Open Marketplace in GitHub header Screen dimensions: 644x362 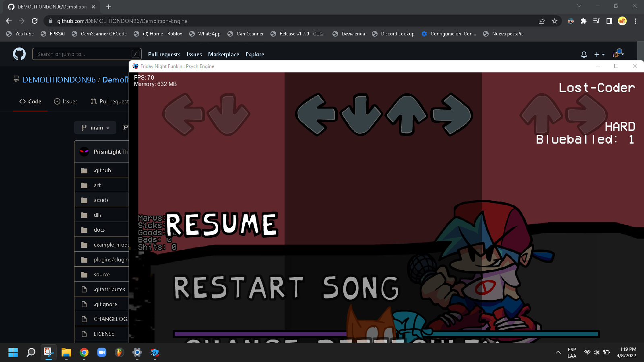point(223,54)
